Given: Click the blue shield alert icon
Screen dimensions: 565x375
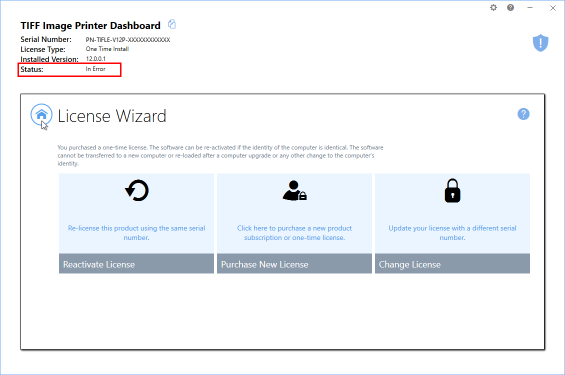Looking at the screenshot, I should (x=540, y=43).
